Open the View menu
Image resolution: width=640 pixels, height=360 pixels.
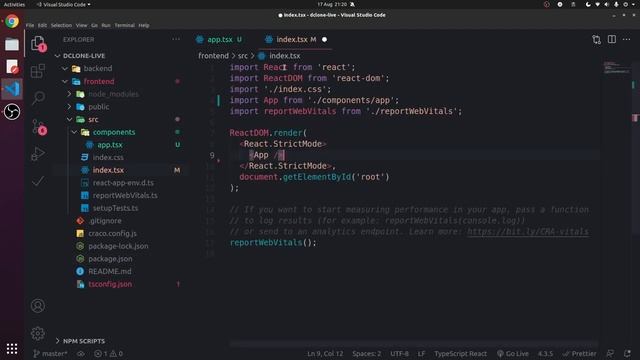tap(81, 25)
